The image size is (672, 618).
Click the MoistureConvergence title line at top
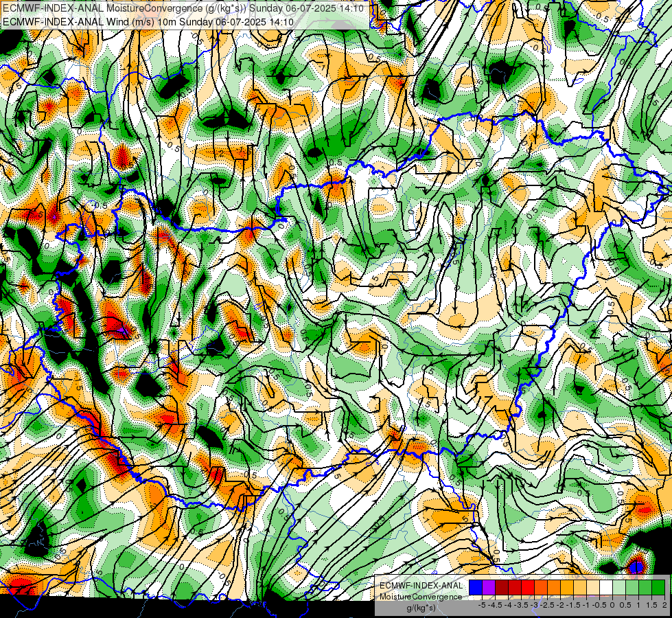(x=183, y=8)
